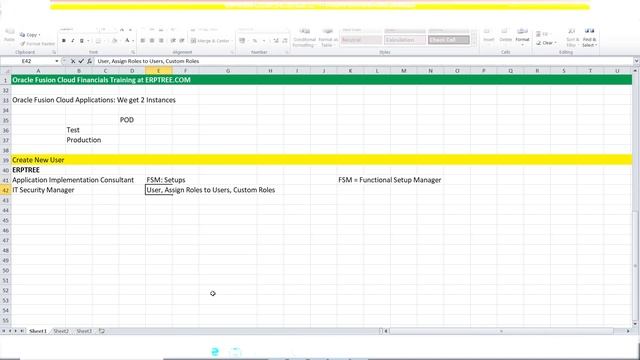
Task: Click the Select All corner button
Action: 5,71
